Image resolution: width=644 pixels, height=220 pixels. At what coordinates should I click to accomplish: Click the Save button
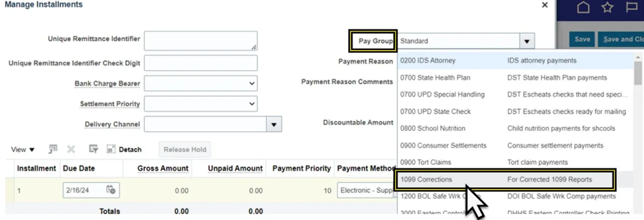582,39
